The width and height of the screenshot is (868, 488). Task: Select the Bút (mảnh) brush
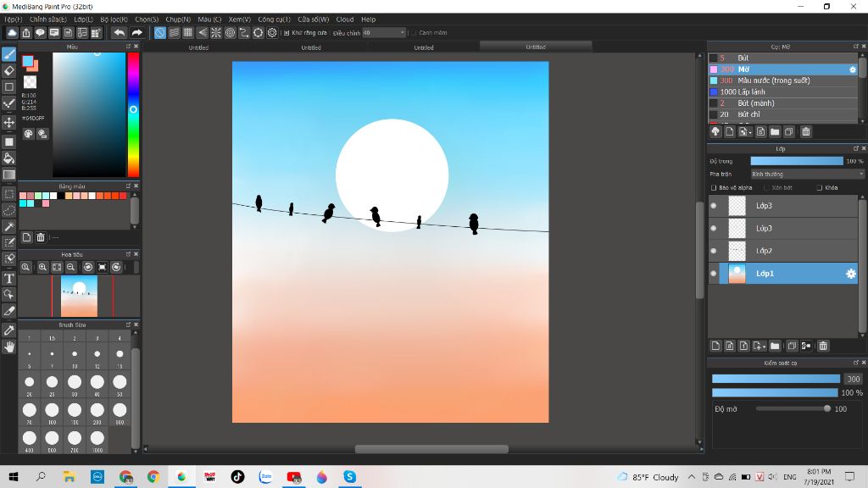point(782,103)
